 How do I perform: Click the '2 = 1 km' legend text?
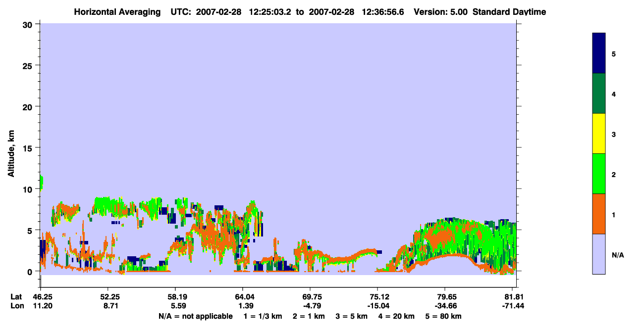point(310,316)
